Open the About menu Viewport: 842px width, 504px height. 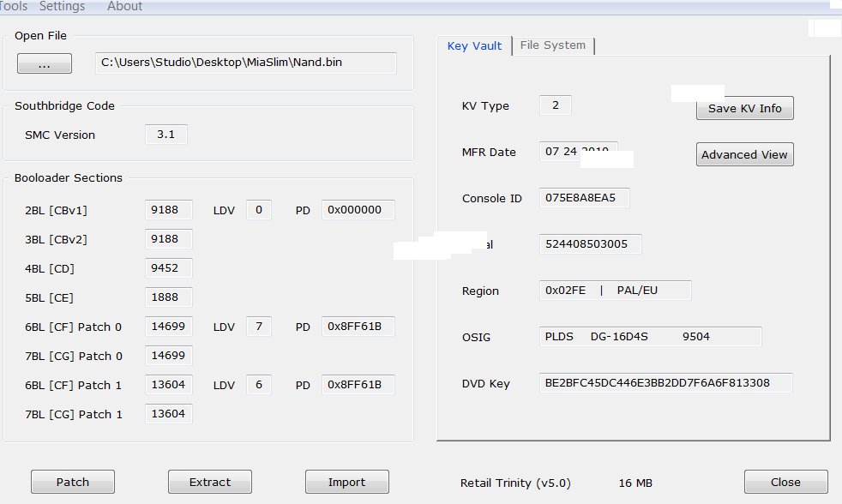tap(124, 7)
